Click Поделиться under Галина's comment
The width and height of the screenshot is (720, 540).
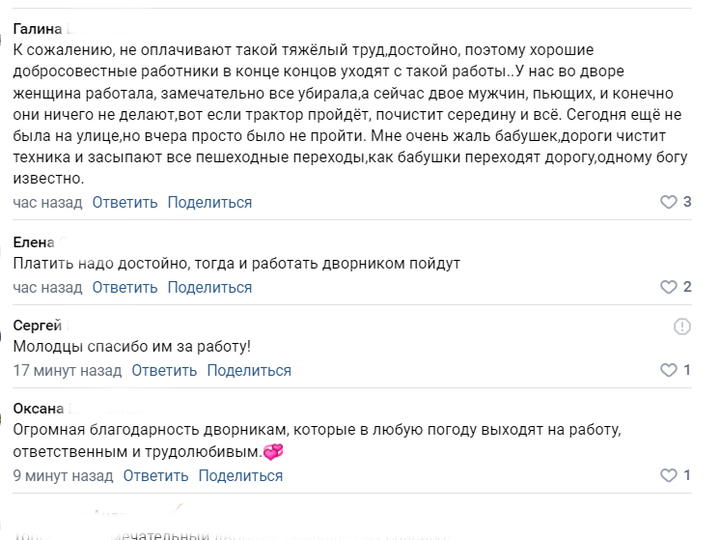(x=210, y=202)
